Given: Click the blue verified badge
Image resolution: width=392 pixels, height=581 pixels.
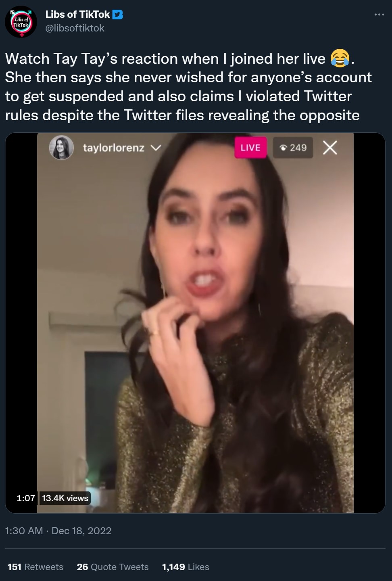Looking at the screenshot, I should [x=118, y=15].
